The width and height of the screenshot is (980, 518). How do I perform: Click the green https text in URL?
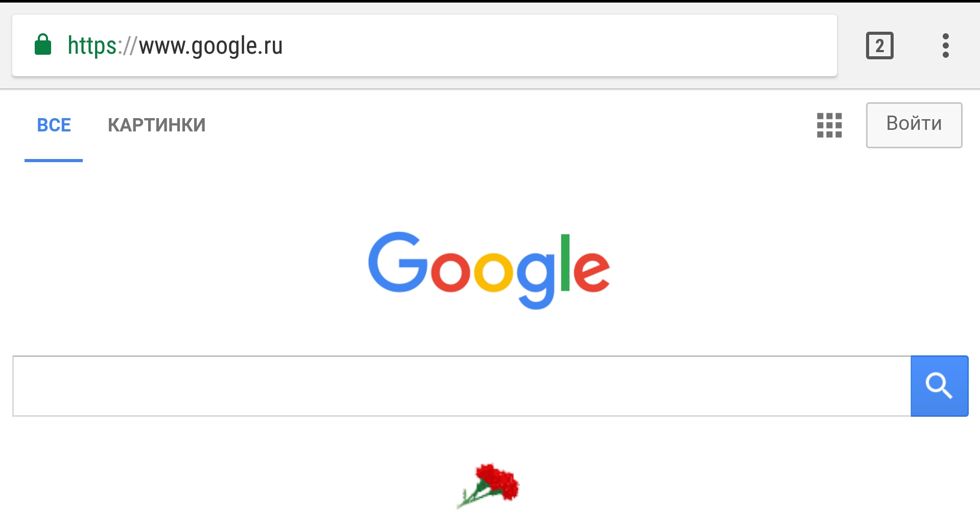click(92, 46)
